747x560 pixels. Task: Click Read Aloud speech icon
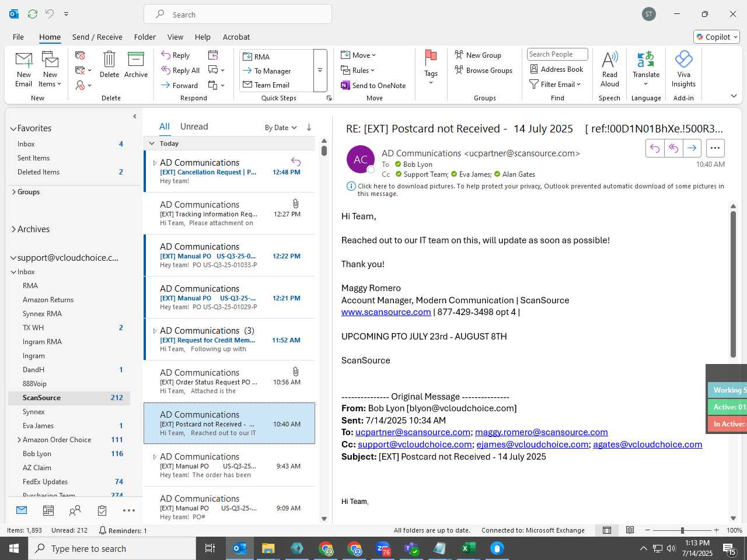click(609, 69)
